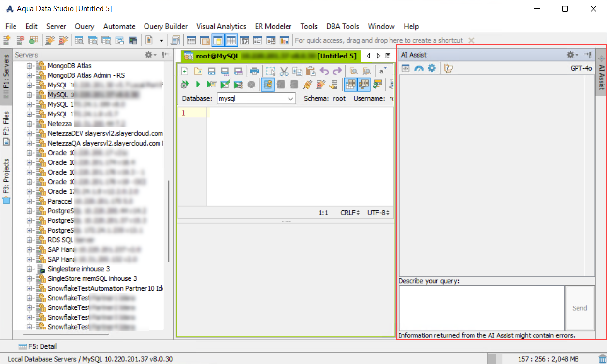Click the Servers tree vertical scrollbar
Screen dimensions: 607x364
coord(168,220)
